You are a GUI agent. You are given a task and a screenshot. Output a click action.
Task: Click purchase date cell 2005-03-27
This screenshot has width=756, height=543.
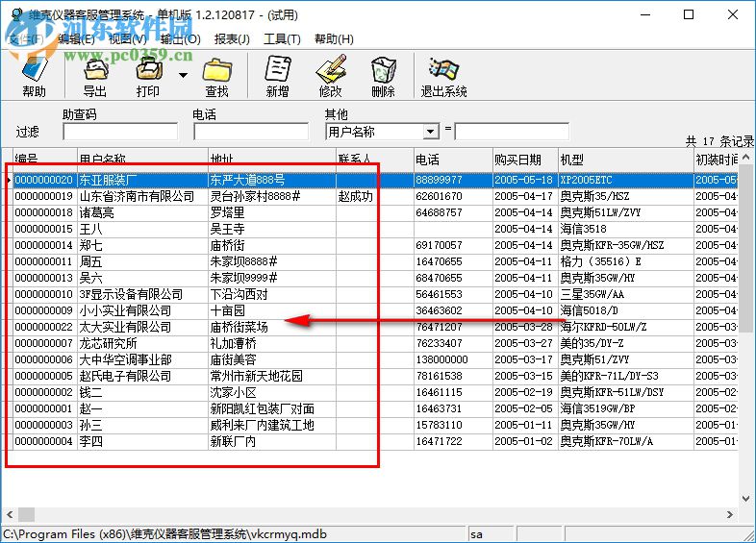(525, 343)
